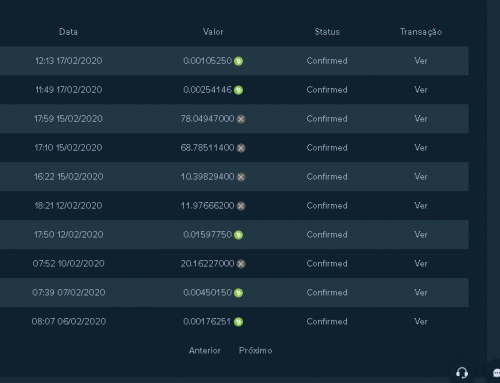Click the Status column header
500x383 pixels.
(x=327, y=32)
